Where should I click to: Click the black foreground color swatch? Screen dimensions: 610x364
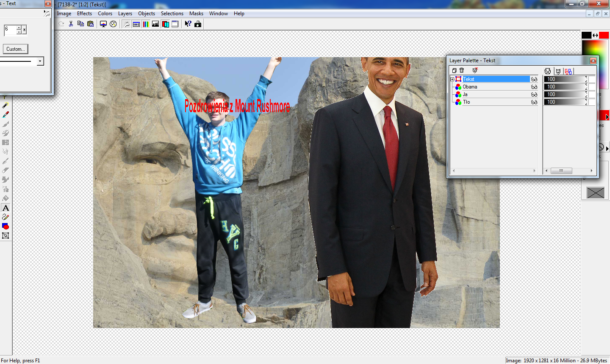[586, 35]
